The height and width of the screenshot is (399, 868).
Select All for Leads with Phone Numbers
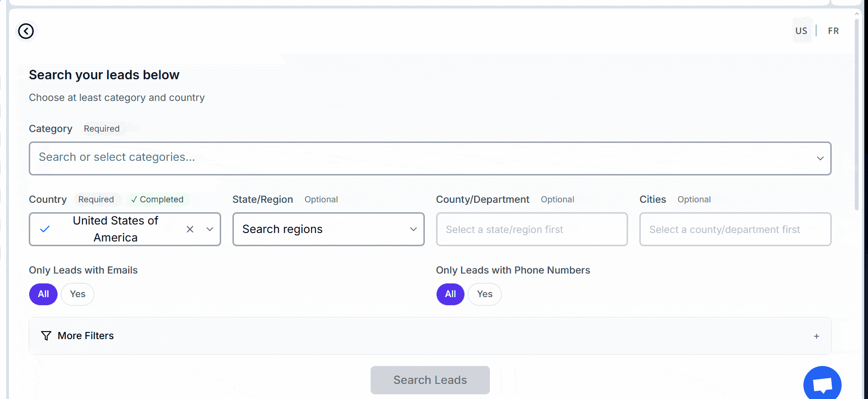(x=450, y=294)
